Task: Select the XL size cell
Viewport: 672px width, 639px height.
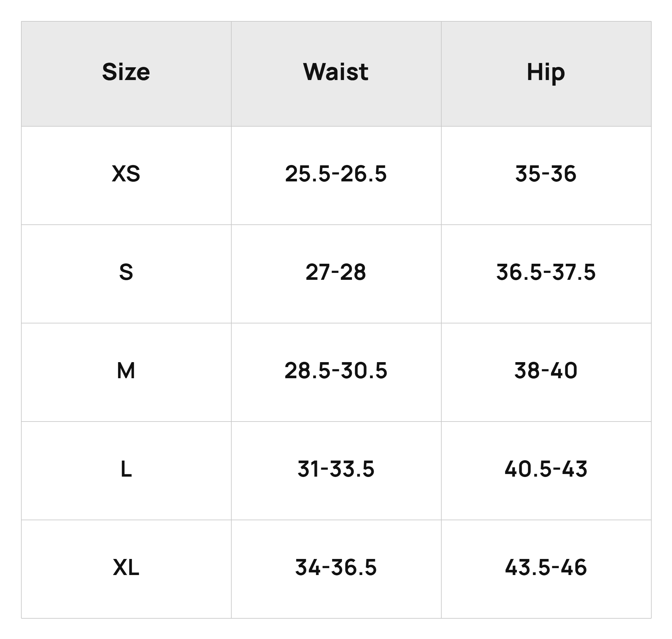Action: (x=126, y=569)
